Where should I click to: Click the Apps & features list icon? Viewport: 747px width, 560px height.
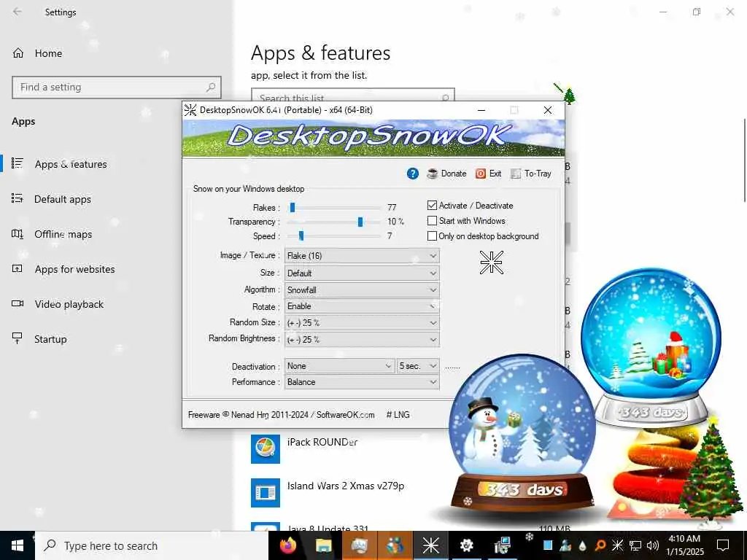pos(18,163)
